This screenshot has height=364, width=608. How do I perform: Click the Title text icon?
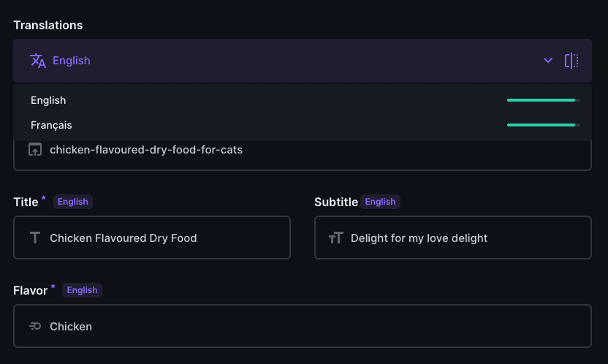pyautogui.click(x=35, y=238)
